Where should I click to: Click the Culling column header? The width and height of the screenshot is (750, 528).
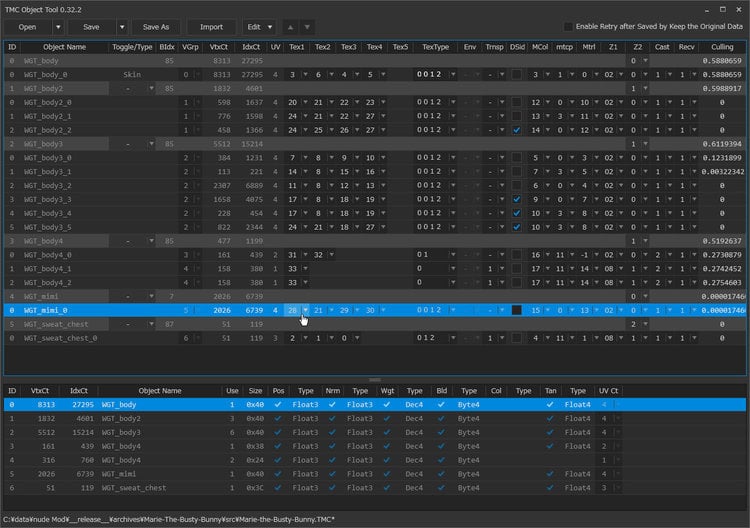point(722,47)
